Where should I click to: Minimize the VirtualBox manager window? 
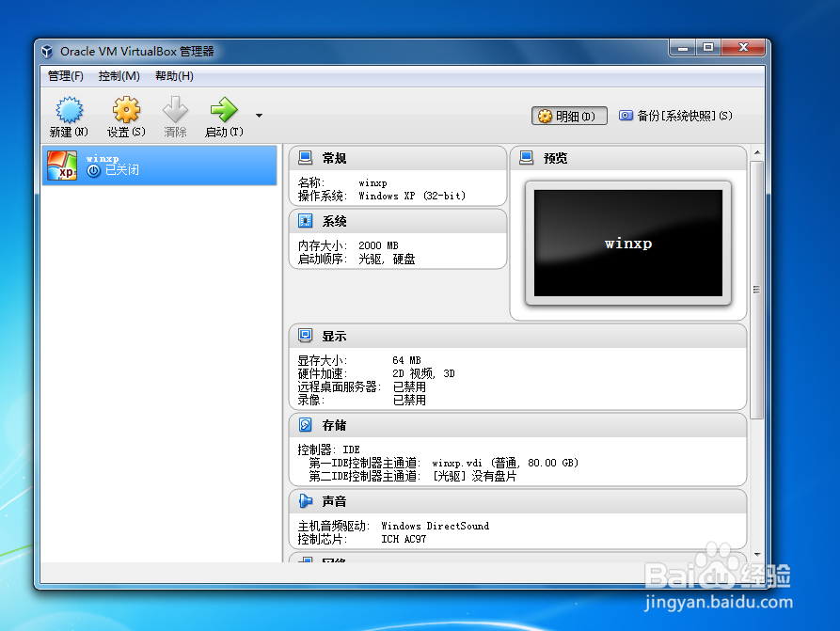tap(683, 48)
